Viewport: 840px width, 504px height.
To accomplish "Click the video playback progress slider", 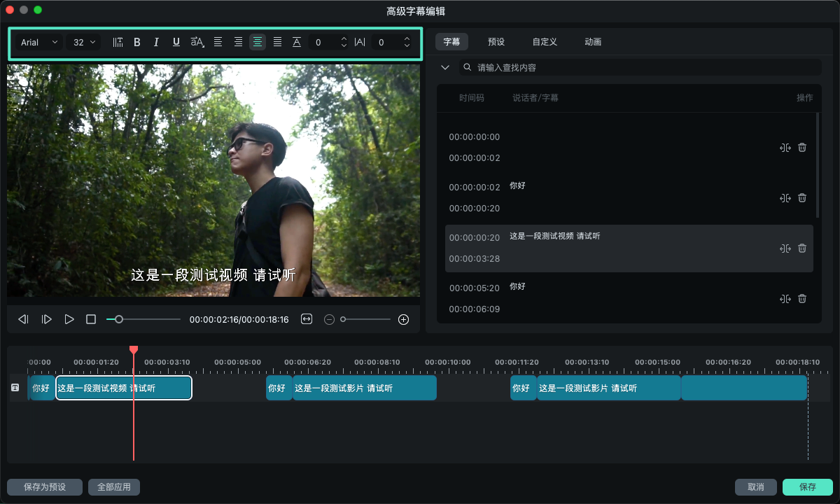I will tap(143, 319).
